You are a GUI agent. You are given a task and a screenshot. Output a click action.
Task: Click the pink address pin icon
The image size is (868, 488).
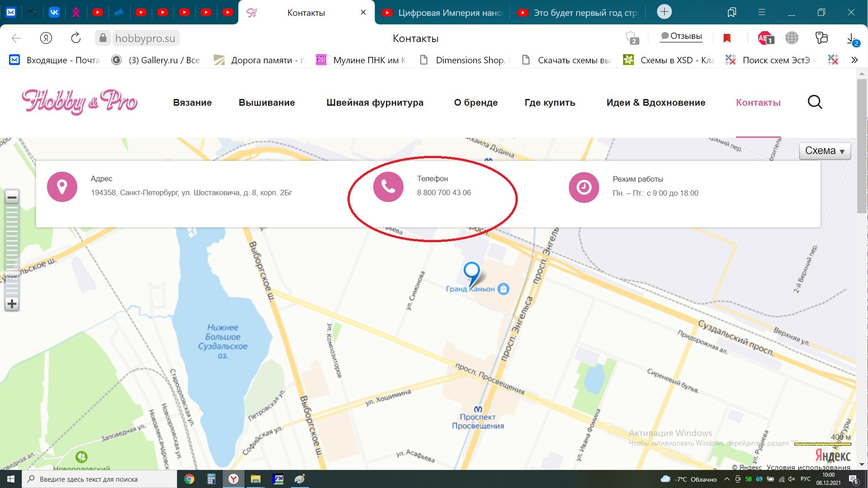[x=62, y=187]
